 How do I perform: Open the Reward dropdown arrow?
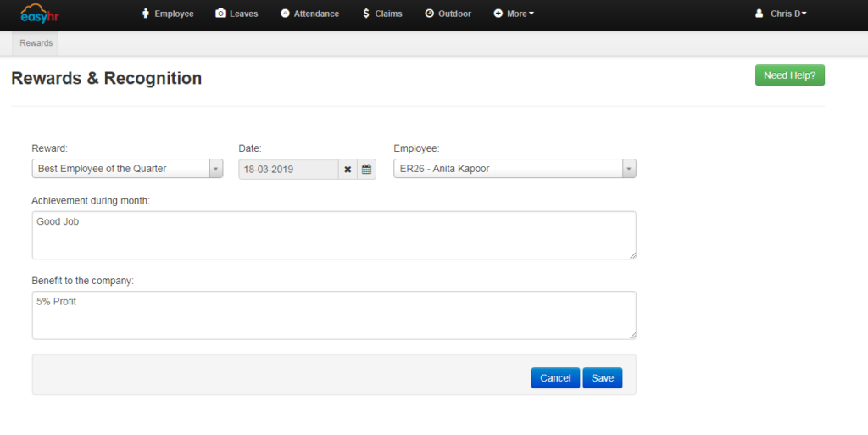click(x=216, y=169)
